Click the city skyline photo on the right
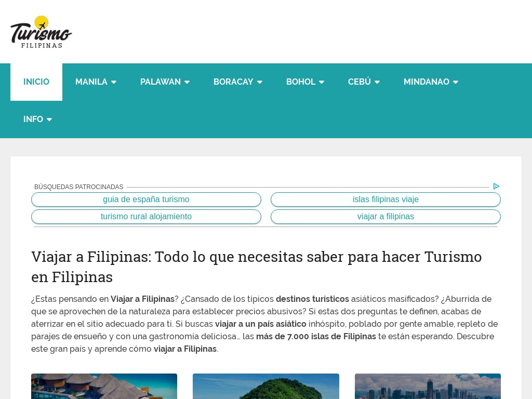The height and width of the screenshot is (399, 532). pyautogui.click(x=428, y=387)
